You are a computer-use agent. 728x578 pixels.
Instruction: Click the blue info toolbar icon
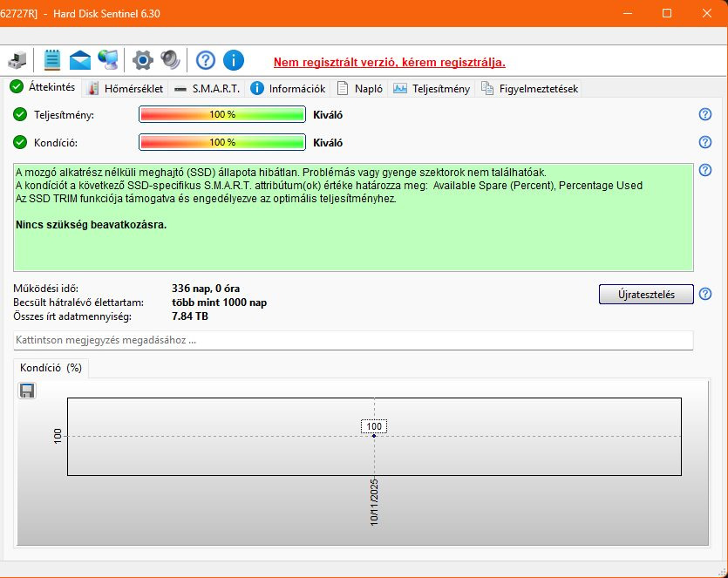[x=233, y=60]
